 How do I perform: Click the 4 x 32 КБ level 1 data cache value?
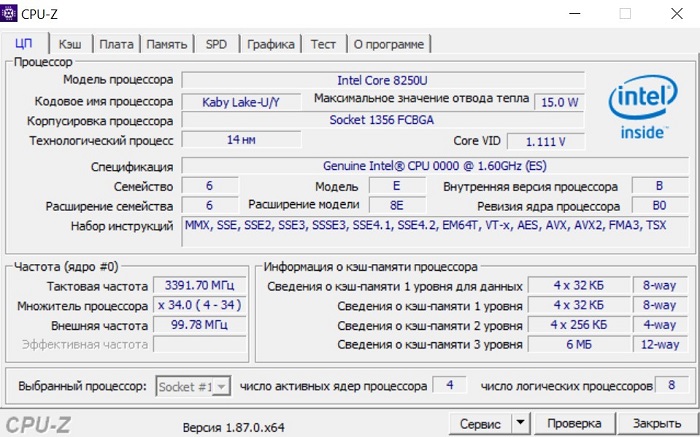579,285
